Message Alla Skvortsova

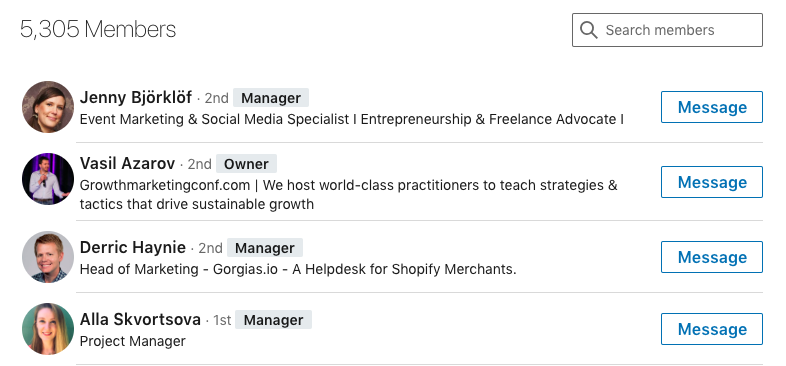(x=712, y=329)
